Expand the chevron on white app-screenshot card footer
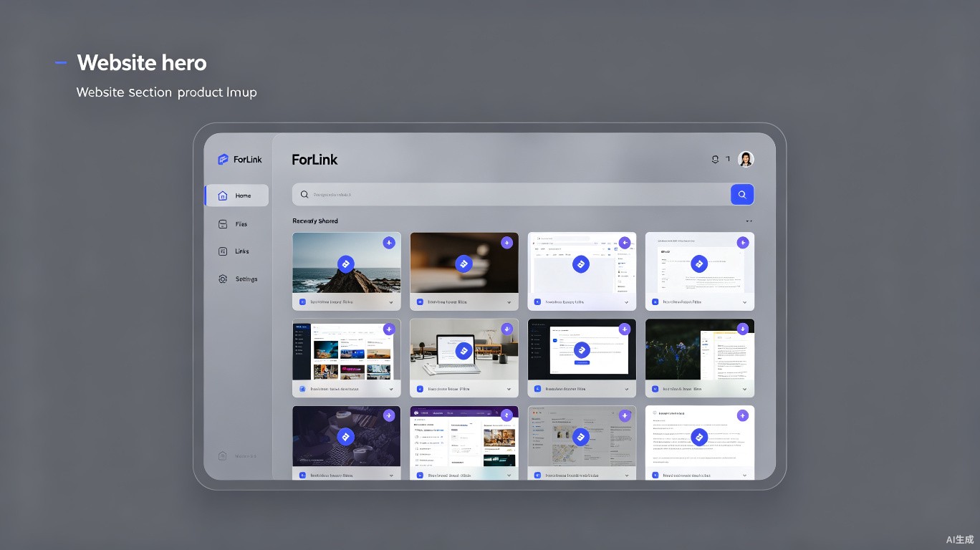 click(626, 302)
